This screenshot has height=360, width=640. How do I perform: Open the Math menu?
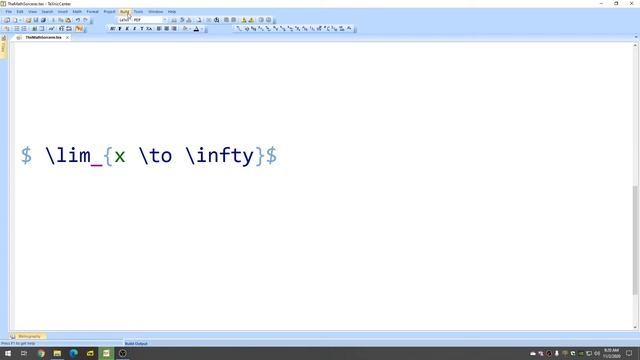point(77,12)
